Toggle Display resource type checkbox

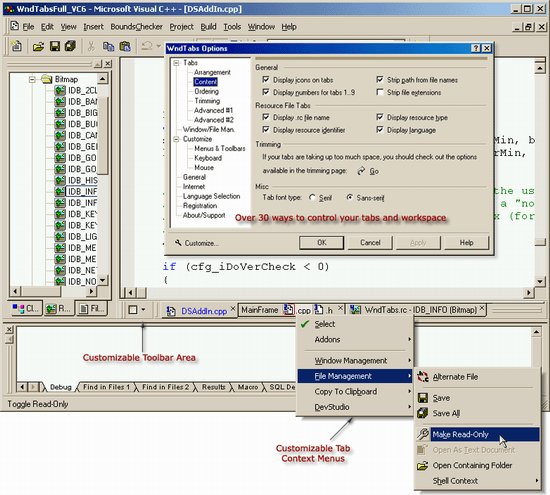(380, 117)
